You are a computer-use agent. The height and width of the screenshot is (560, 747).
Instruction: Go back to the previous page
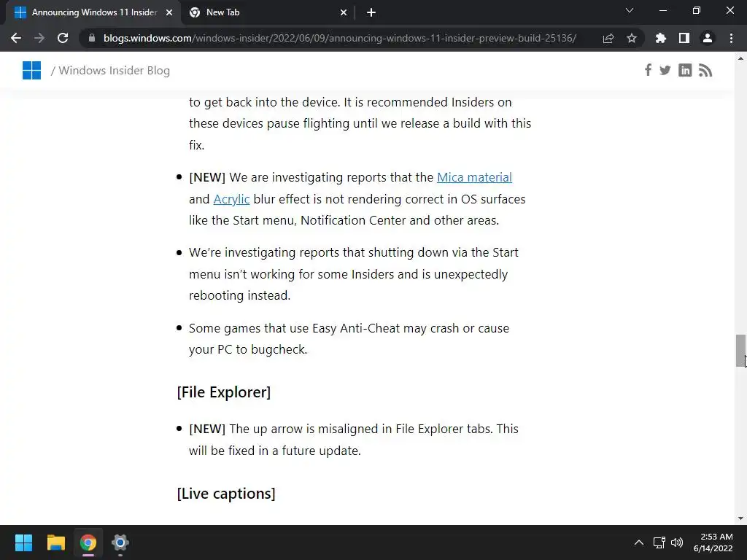point(16,38)
